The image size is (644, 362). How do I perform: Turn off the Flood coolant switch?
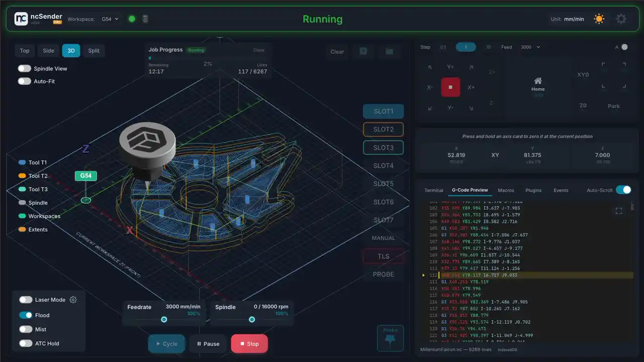[x=26, y=315]
